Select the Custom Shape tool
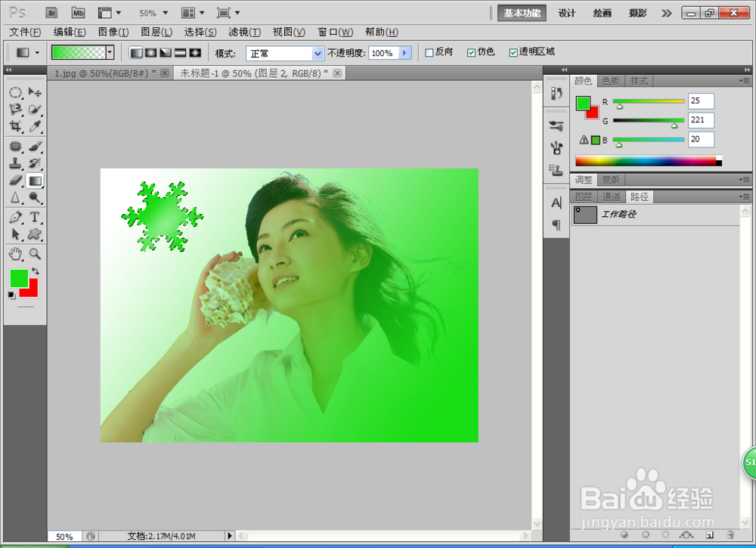The image size is (756, 548). click(35, 234)
